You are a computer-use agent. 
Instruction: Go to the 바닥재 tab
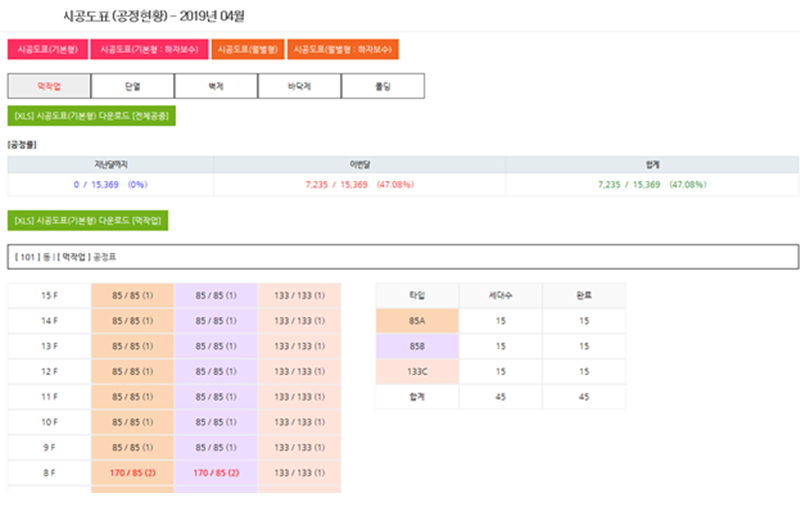(x=299, y=87)
